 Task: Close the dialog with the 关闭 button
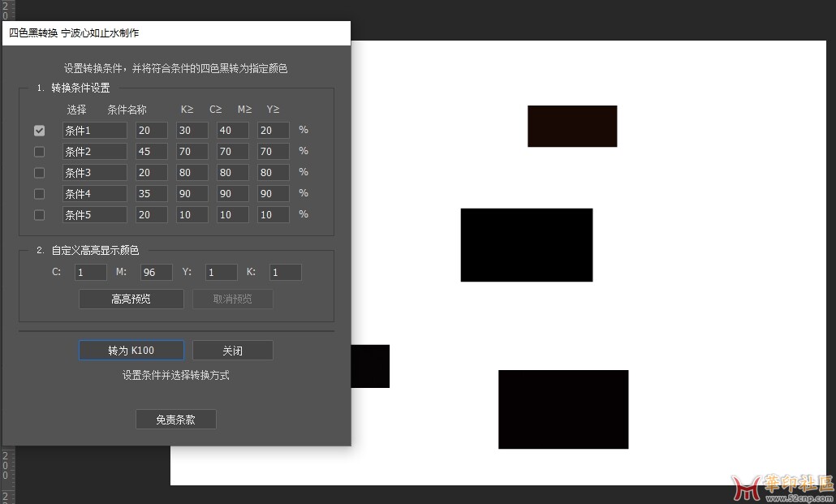coord(232,351)
